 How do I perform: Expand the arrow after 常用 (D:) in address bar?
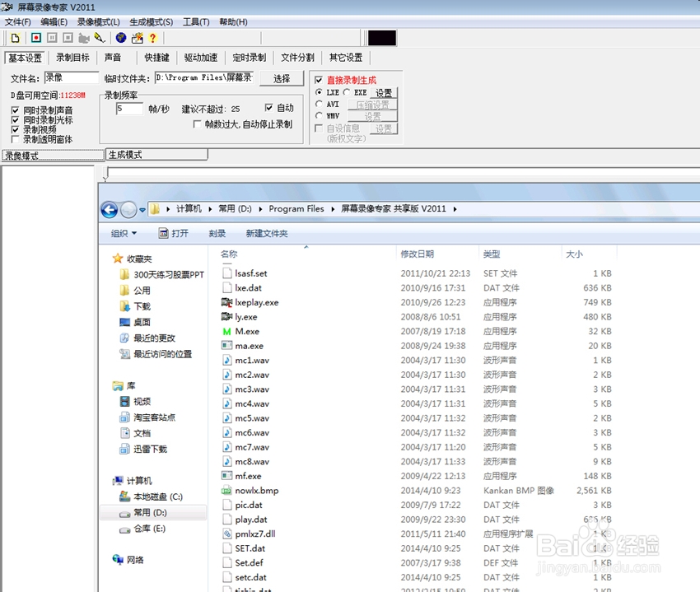pyautogui.click(x=260, y=209)
